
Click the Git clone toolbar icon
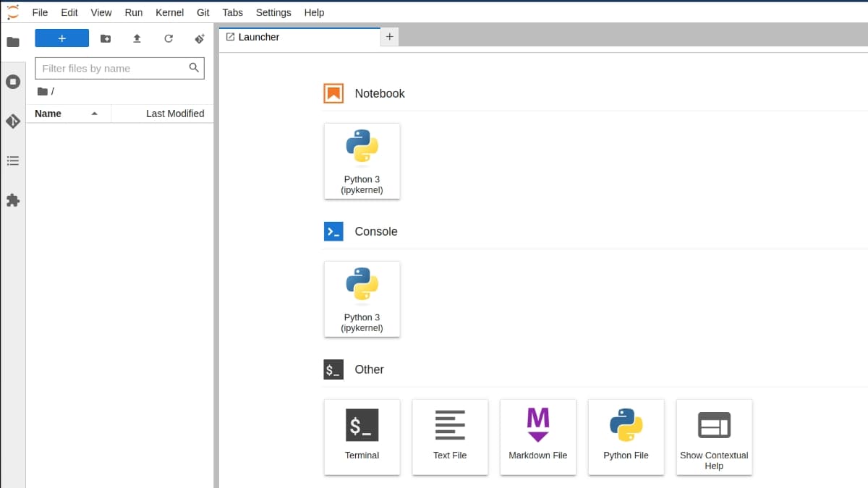(x=200, y=38)
